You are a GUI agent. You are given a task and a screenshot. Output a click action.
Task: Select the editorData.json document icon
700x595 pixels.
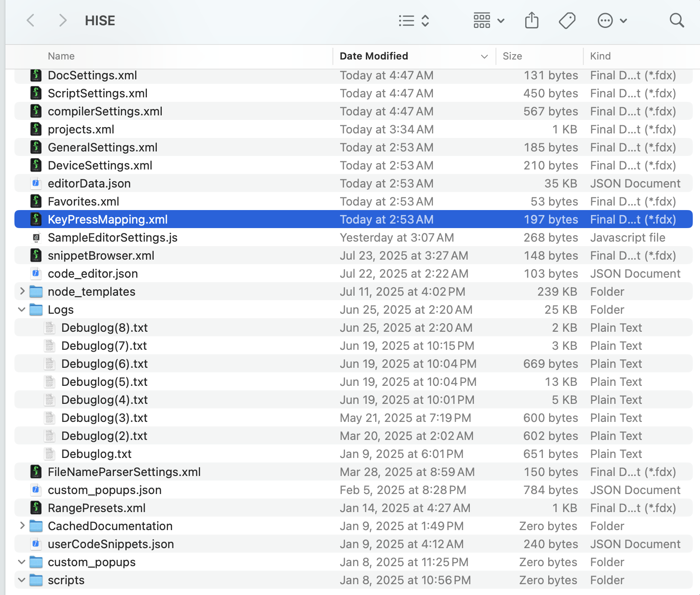tap(36, 183)
